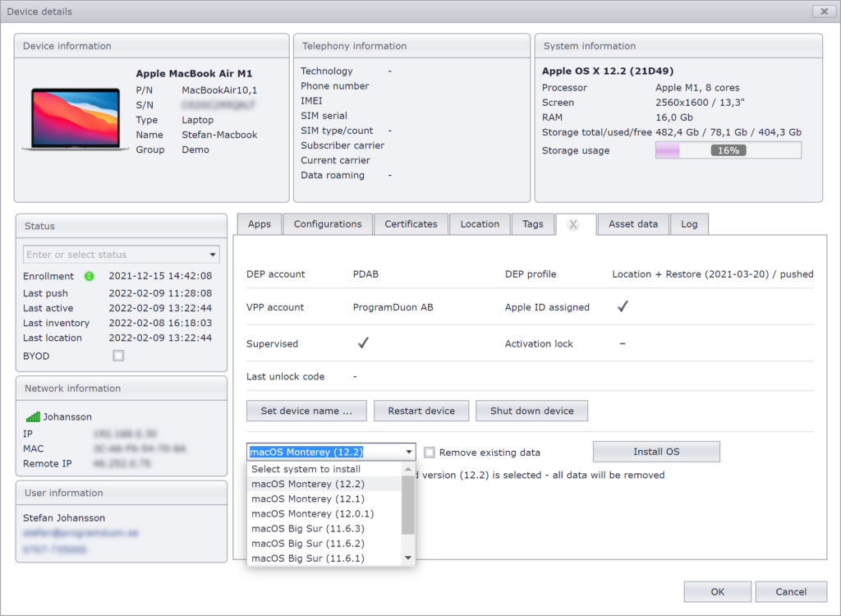Click the screen value '2560x1600 / 13,3"'
Screen dimensions: 841x616
tap(700, 103)
